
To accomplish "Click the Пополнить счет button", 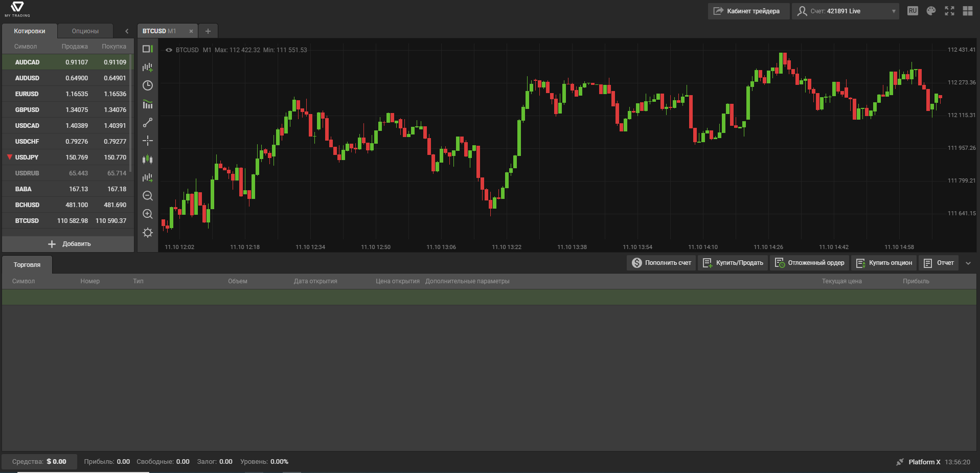I will (x=661, y=263).
